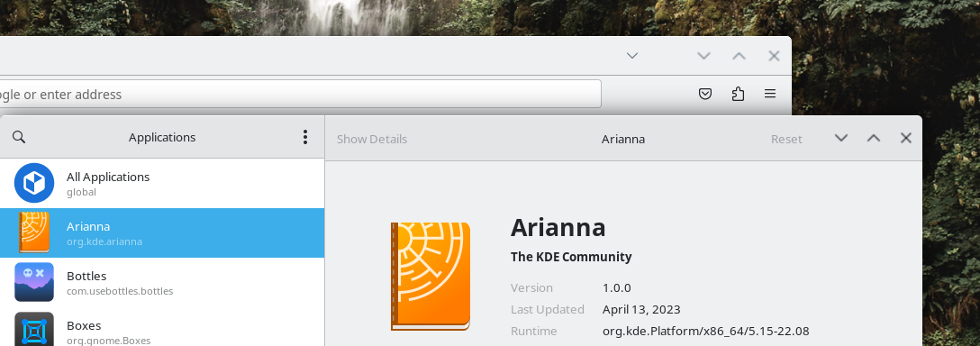Click the Applications sidebar title
The image size is (980, 346).
[162, 137]
